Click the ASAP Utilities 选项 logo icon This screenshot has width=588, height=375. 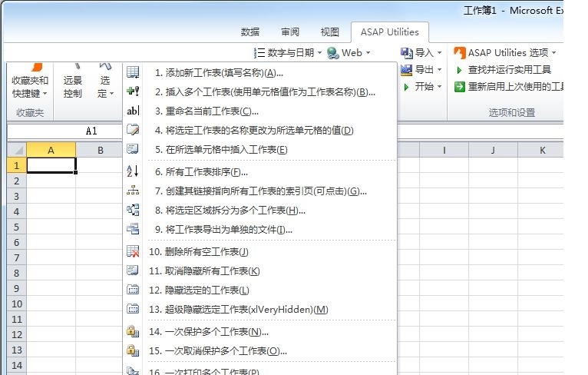coord(459,53)
